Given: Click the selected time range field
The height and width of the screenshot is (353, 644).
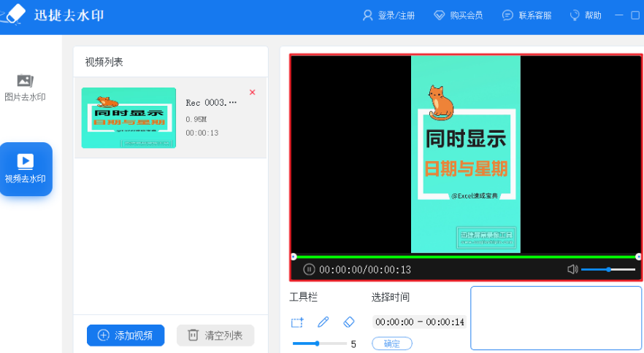Looking at the screenshot, I should tap(418, 322).
